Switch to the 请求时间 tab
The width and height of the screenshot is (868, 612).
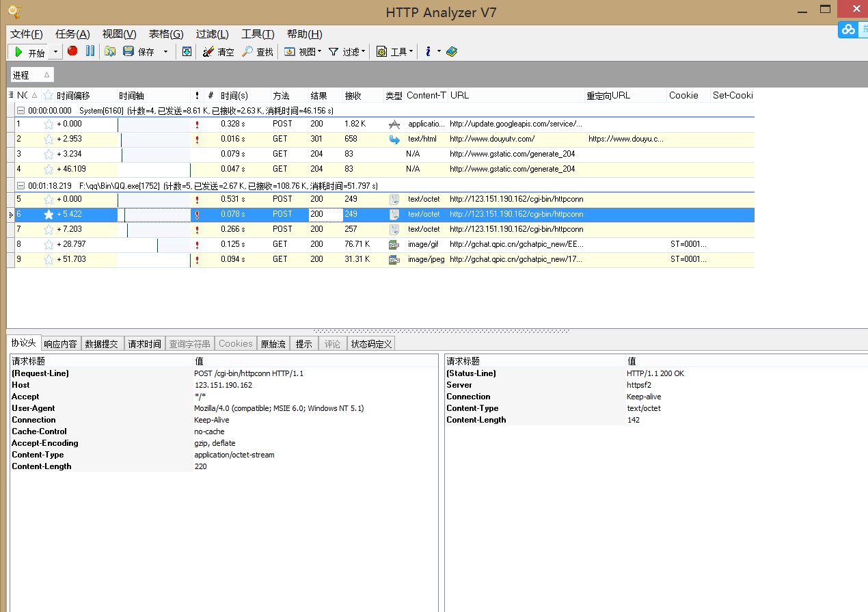(x=145, y=344)
